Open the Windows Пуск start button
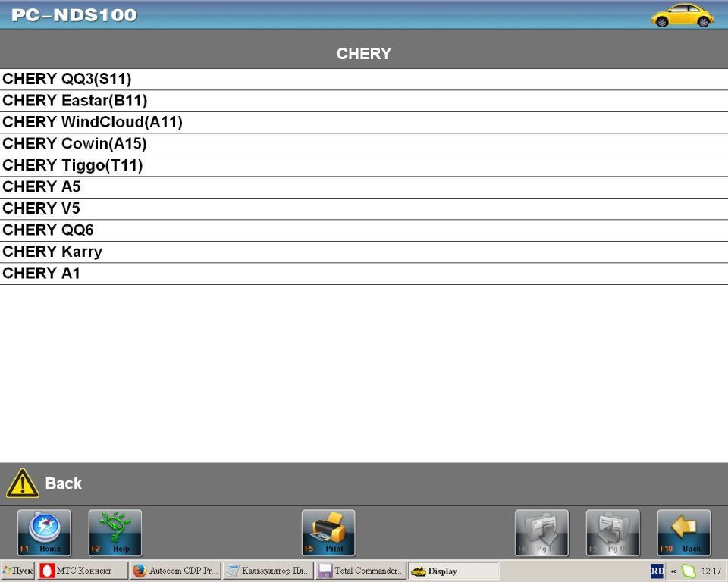The width and height of the screenshot is (728, 582). 17,571
